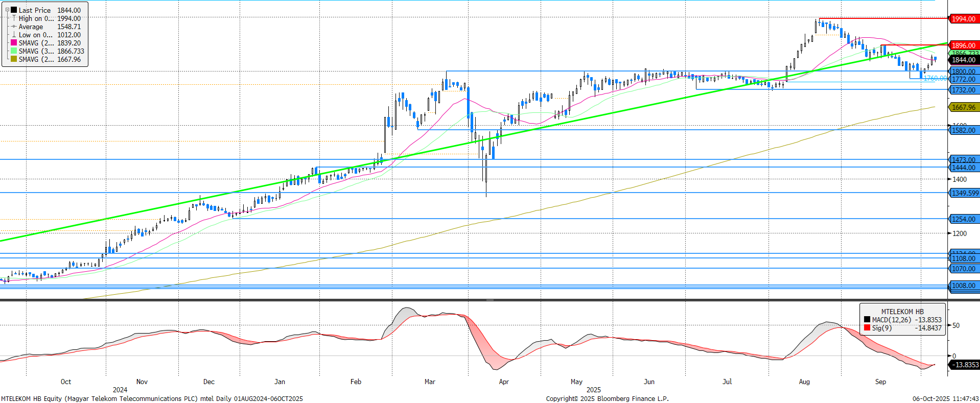Click the Average line icon in legend
The image size is (980, 403).
pyautogui.click(x=14, y=27)
